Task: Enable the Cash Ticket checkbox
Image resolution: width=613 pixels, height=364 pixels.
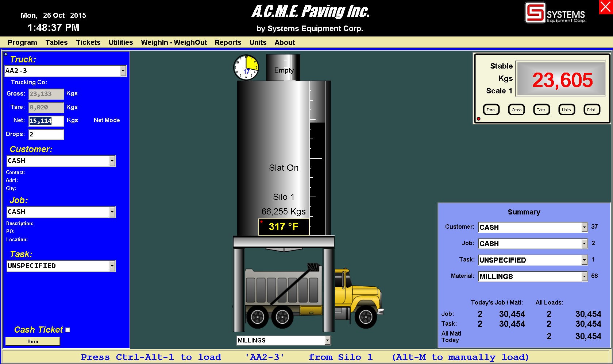Action: coord(68,330)
